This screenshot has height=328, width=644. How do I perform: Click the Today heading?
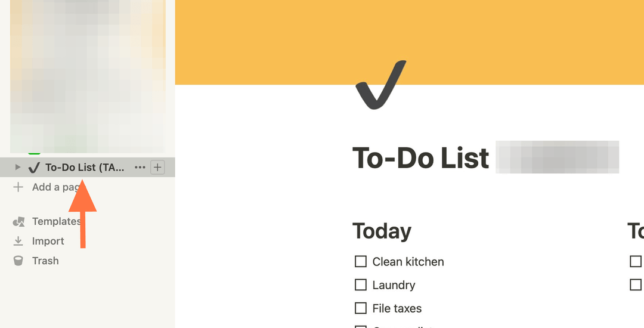(x=382, y=231)
